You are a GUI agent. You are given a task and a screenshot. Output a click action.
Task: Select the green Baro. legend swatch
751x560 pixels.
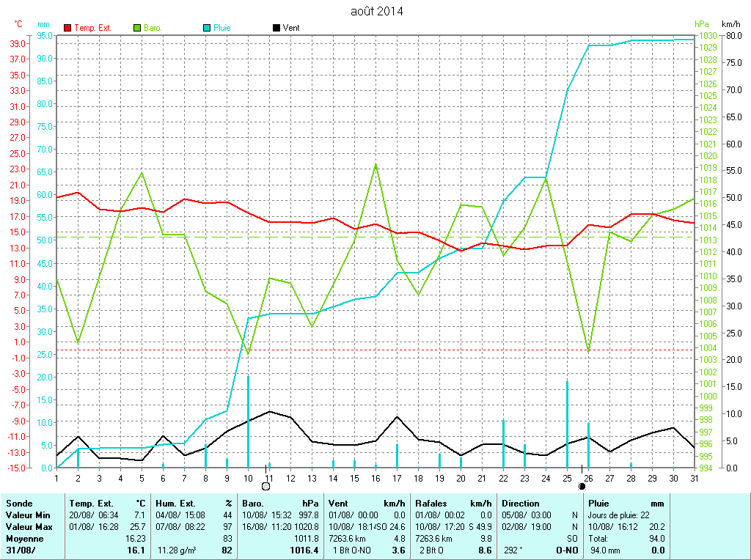coord(137,28)
